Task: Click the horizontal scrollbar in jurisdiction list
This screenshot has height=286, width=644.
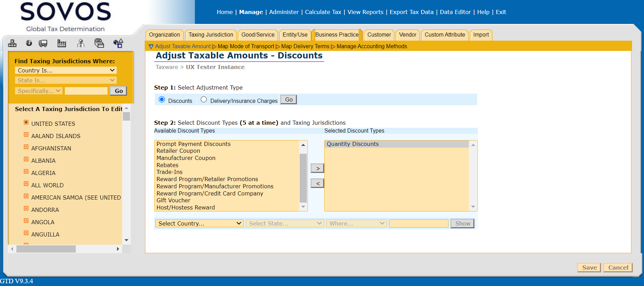Action: (46, 249)
